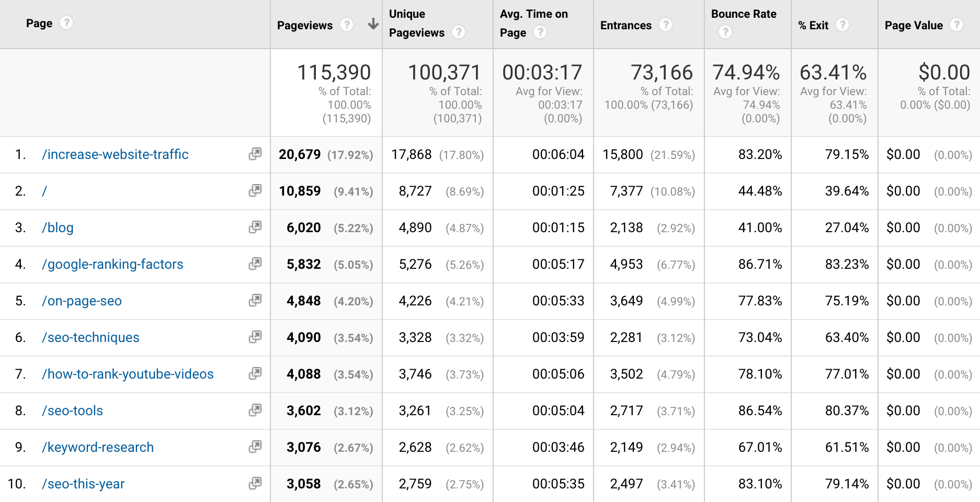
Task: Show help for Entrances column
Action: (665, 25)
